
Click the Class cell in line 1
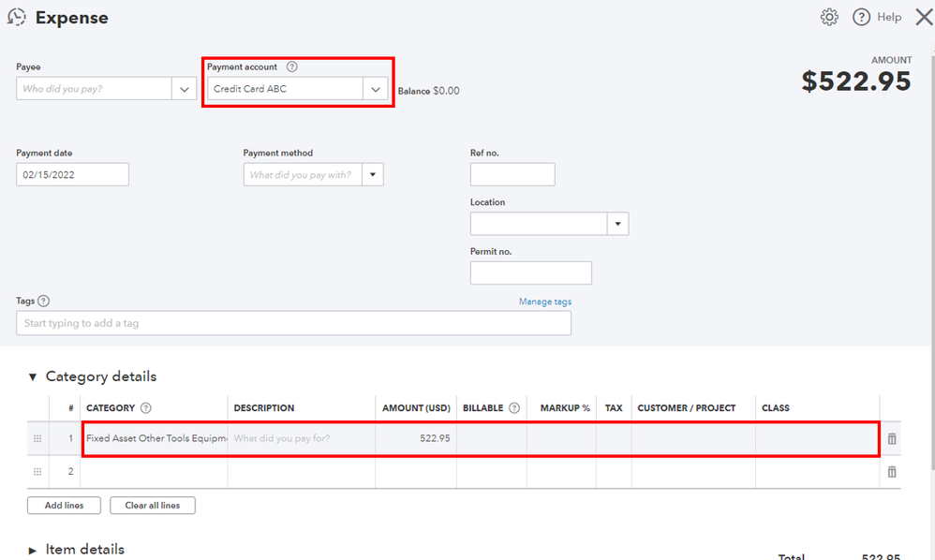[817, 438]
